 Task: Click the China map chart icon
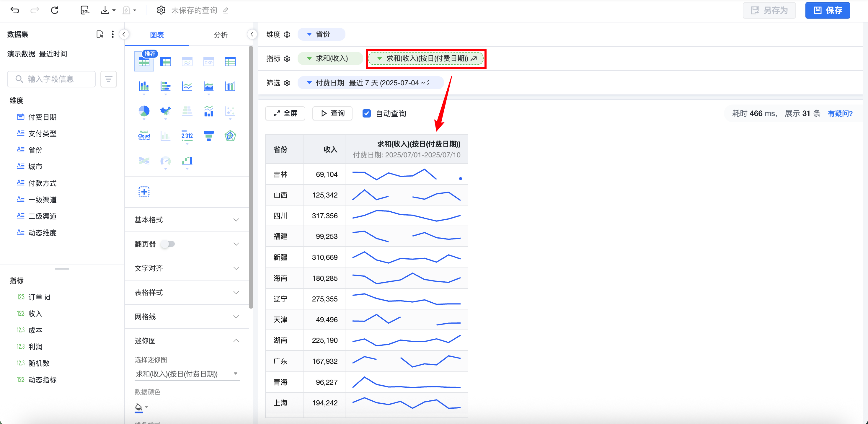pos(165,111)
